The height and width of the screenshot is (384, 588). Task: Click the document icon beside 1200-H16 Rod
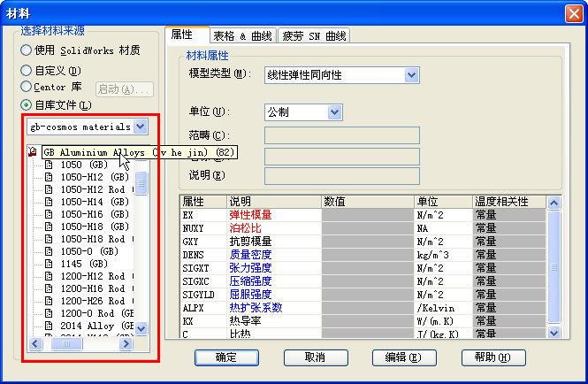(49, 288)
